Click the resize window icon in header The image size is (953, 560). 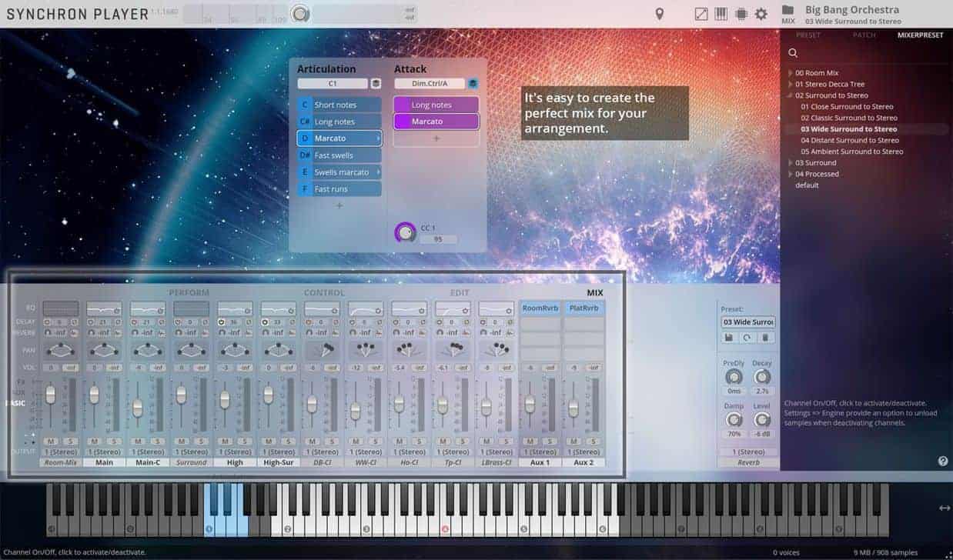coord(701,14)
